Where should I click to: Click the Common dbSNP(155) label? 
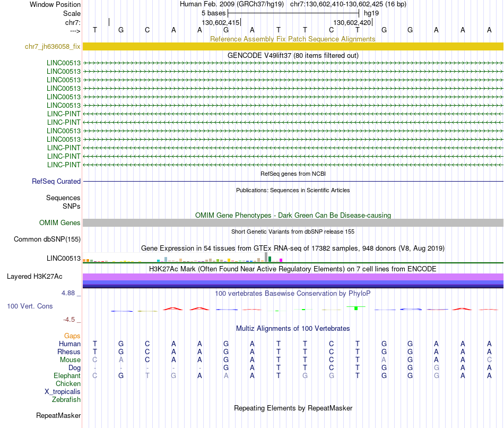[x=47, y=239]
